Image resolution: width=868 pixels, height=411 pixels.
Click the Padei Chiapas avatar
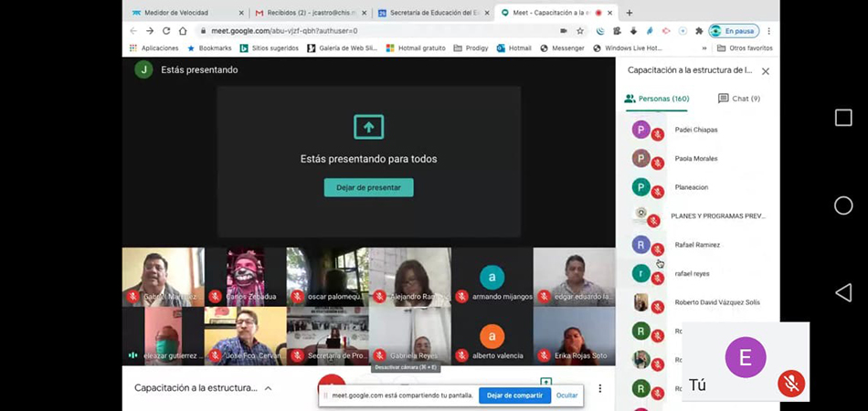point(641,130)
